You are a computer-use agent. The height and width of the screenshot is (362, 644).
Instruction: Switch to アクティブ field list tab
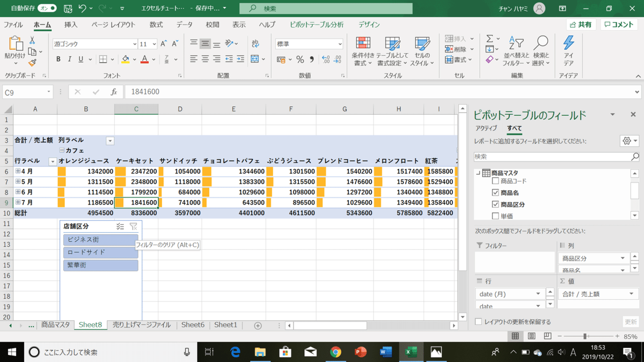point(486,128)
